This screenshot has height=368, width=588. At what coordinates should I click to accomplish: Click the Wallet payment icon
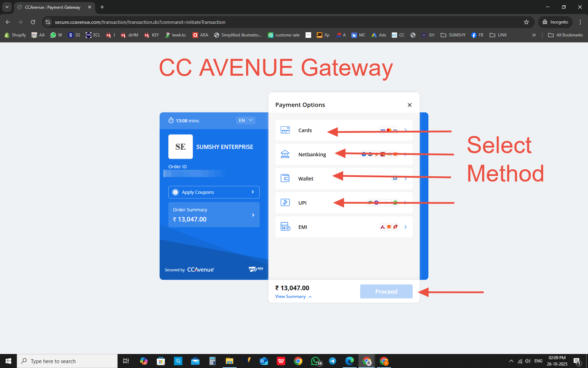click(285, 178)
